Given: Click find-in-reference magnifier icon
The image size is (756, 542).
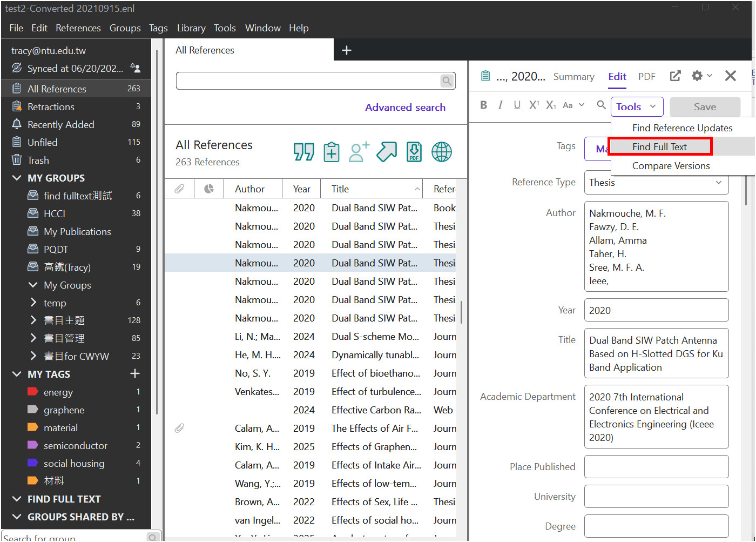Looking at the screenshot, I should coord(601,105).
